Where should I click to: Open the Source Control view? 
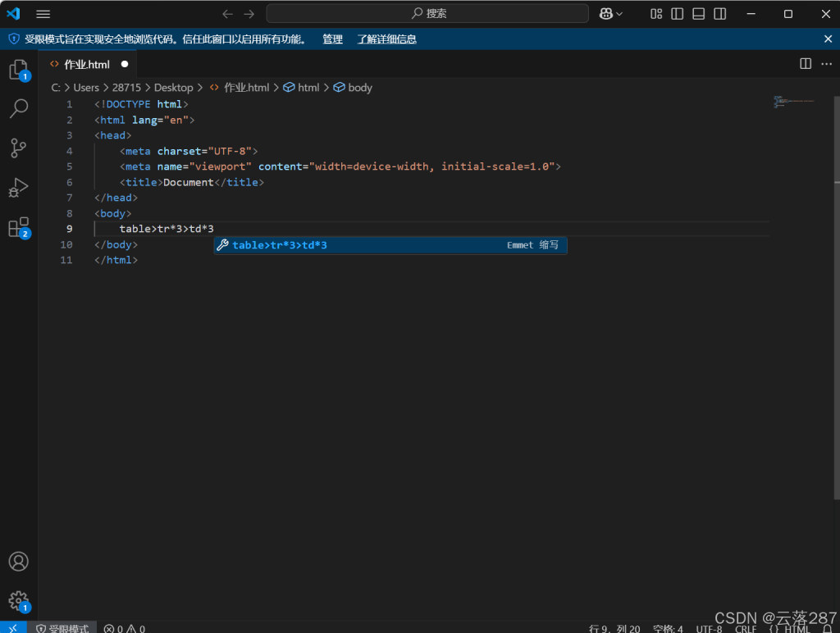(18, 148)
